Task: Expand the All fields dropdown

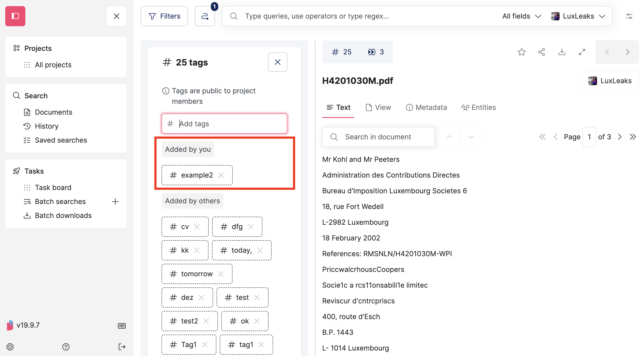Action: (x=522, y=16)
